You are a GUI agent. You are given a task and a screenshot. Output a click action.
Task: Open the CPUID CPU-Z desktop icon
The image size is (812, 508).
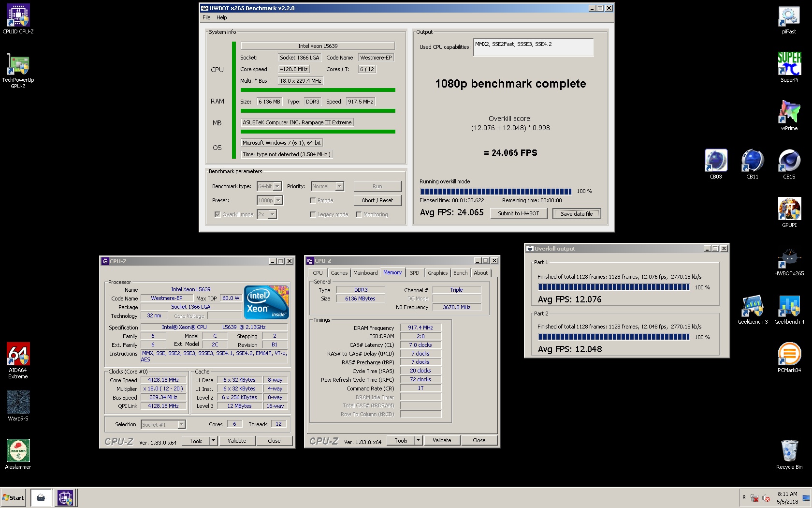18,19
